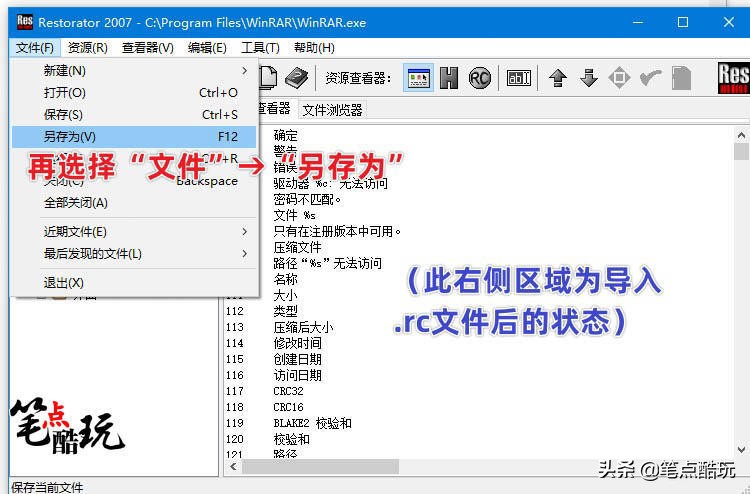
Task: Select string row 119 BLAKE2 校验和
Action: [289, 423]
